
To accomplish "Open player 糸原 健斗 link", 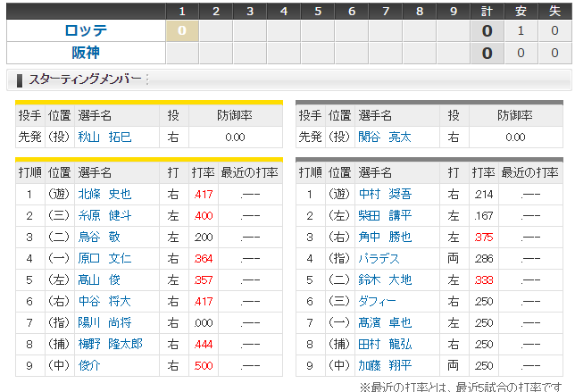I will click(104, 215).
